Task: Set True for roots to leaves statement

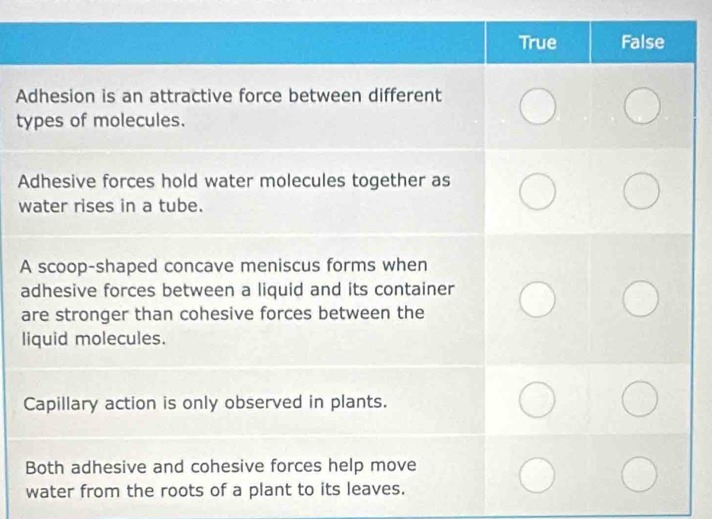Action: coord(537,475)
